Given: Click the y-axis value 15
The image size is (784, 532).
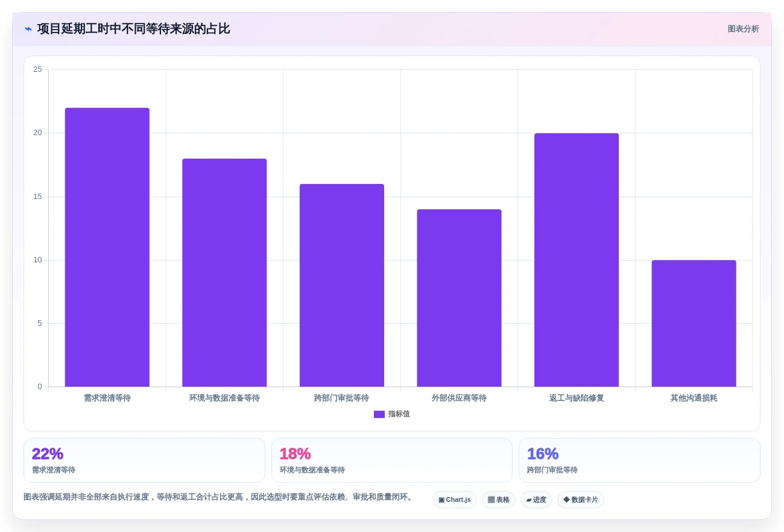Looking at the screenshot, I should pyautogui.click(x=37, y=197).
